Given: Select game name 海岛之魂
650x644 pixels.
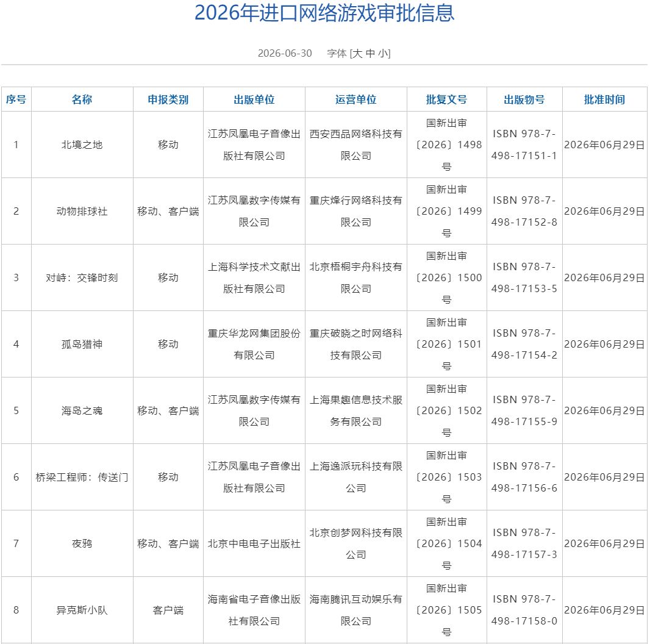Looking at the screenshot, I should [x=82, y=411].
